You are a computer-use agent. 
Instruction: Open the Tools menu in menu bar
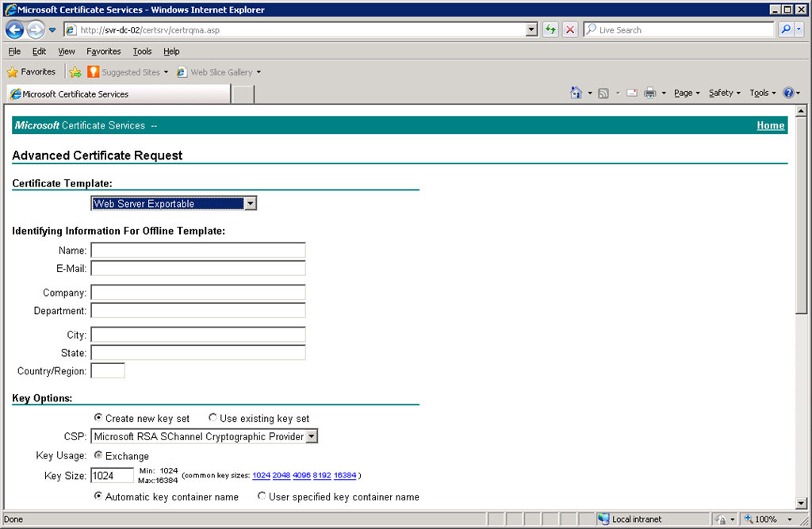pyautogui.click(x=142, y=52)
